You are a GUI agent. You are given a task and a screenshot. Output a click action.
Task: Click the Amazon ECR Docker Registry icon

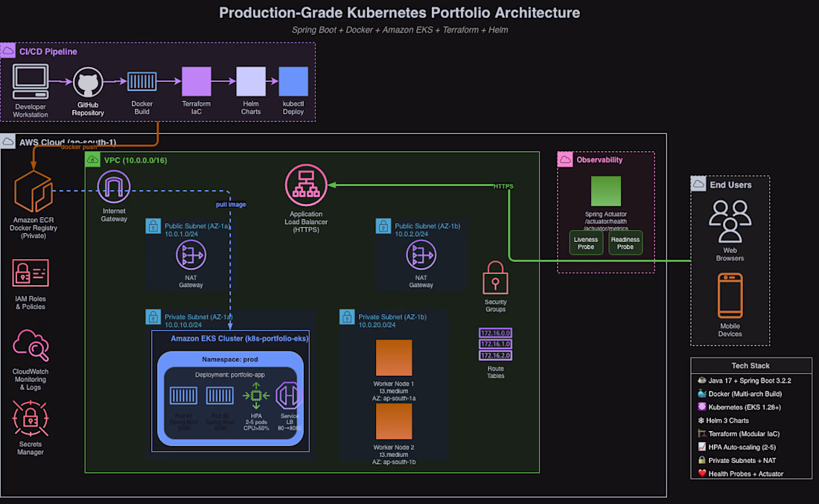point(34,191)
